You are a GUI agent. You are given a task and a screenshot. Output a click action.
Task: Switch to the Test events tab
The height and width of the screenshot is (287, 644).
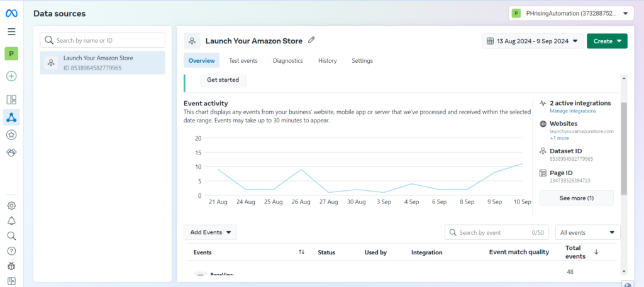click(x=243, y=61)
